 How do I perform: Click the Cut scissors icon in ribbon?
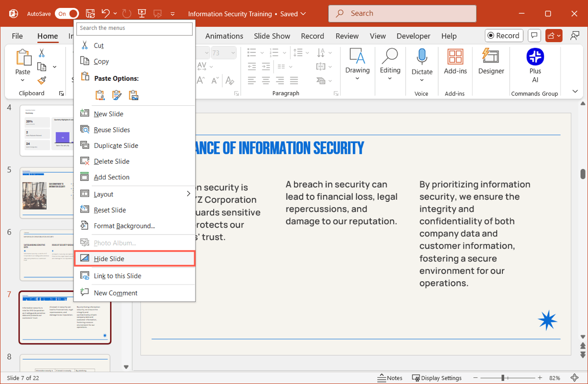[x=42, y=53]
